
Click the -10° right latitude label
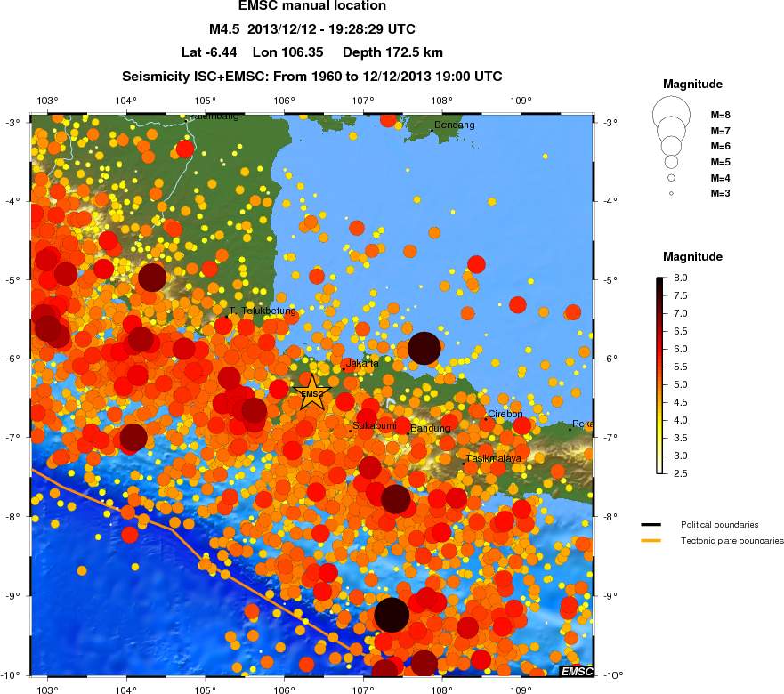[x=614, y=675]
